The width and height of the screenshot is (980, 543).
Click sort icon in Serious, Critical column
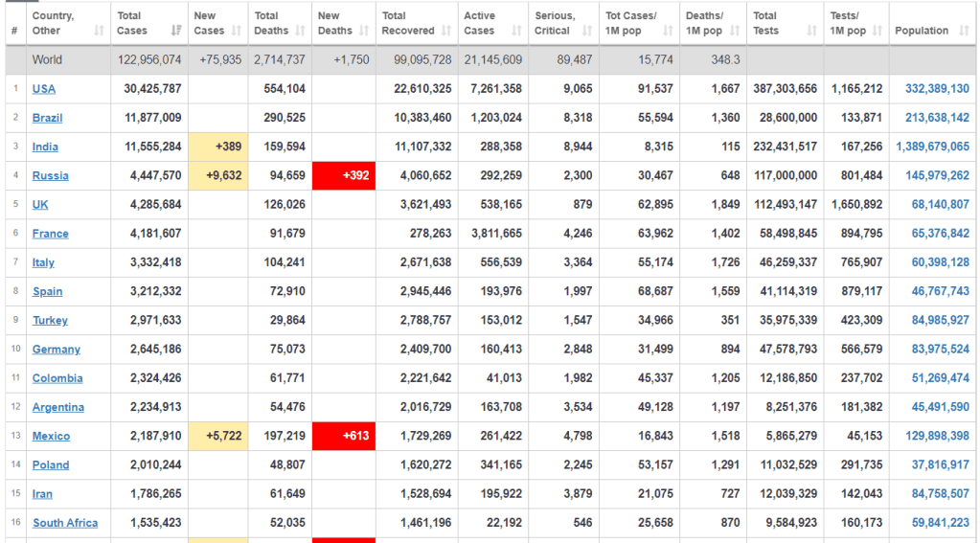point(585,32)
